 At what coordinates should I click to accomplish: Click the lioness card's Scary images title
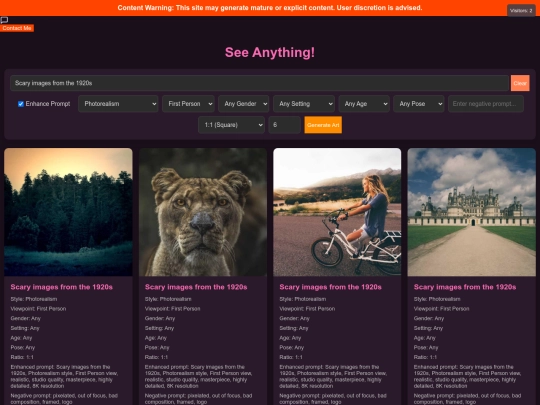(x=196, y=287)
